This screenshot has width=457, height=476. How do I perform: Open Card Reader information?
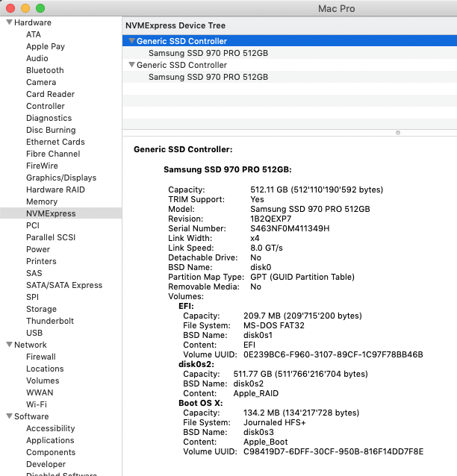coord(51,94)
